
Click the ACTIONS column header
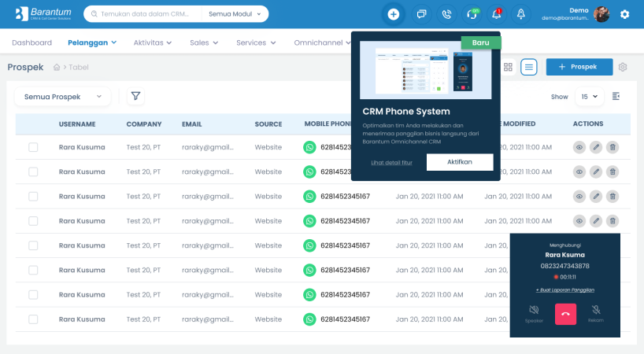tap(588, 124)
